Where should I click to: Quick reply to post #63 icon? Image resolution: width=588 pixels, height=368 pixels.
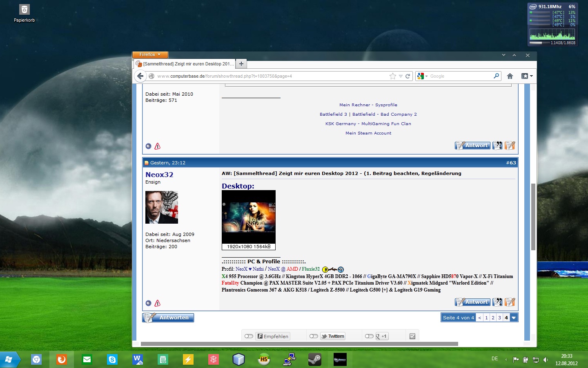click(510, 302)
